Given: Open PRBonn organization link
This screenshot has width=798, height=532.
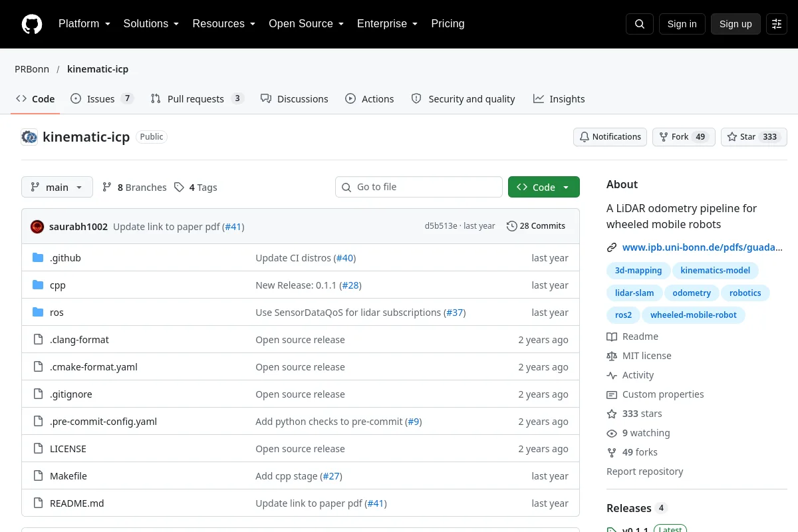Looking at the screenshot, I should pyautogui.click(x=32, y=69).
